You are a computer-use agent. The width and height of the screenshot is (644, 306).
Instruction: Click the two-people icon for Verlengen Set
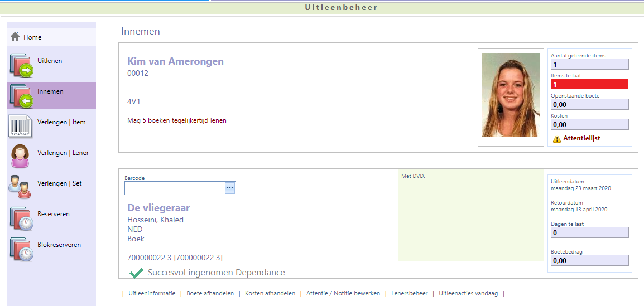tap(20, 187)
